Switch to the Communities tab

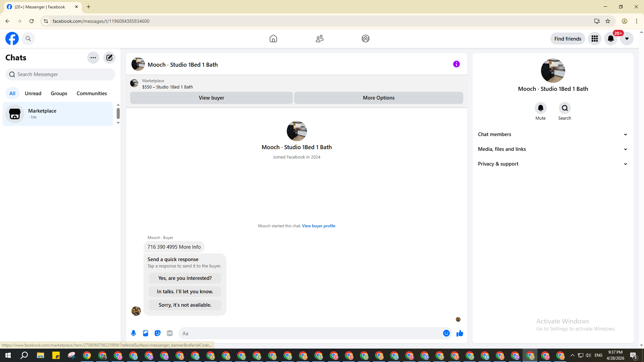92,94
